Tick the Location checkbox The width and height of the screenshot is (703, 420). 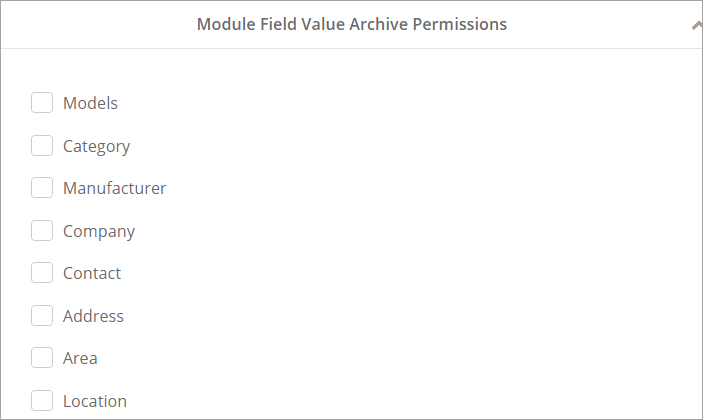click(x=42, y=401)
